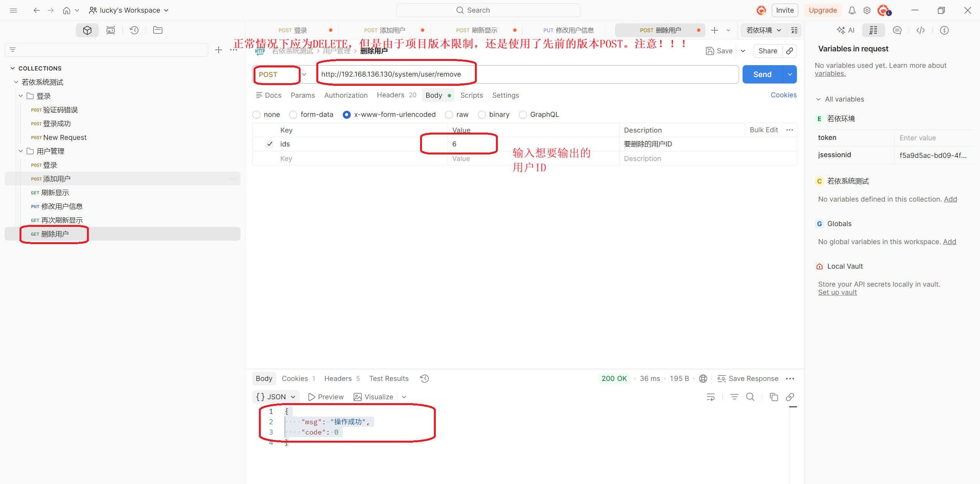Screen dimensions: 980x484
Task: Go back with the left arrow
Action: [36, 10]
